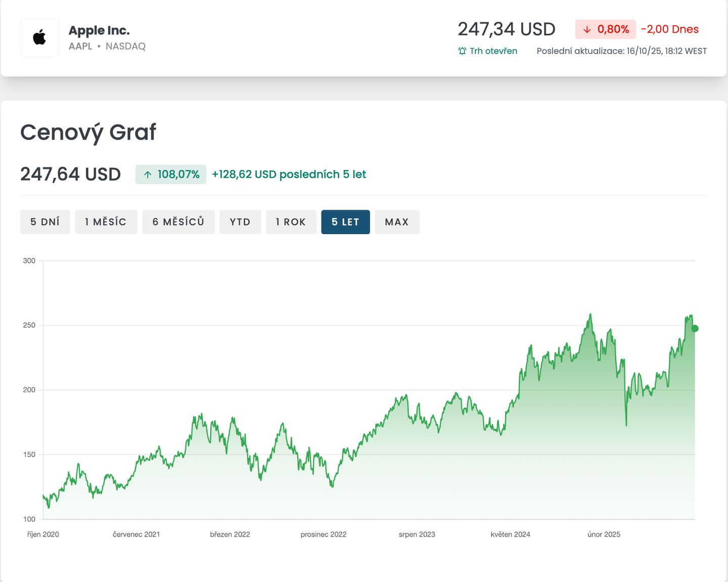This screenshot has width=728, height=582.
Task: Click the únor 2025 axis label
Action: click(604, 534)
